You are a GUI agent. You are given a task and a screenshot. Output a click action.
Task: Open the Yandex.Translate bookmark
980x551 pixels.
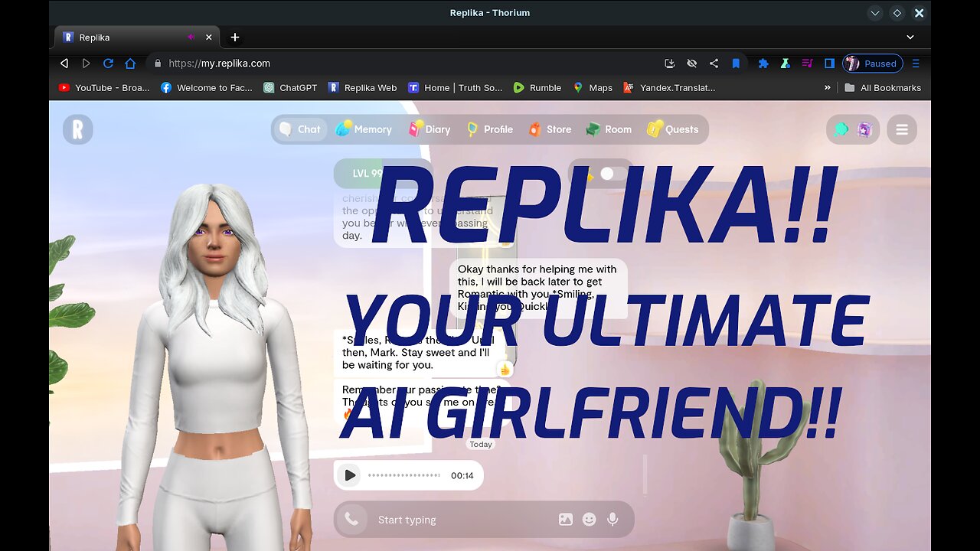click(669, 88)
